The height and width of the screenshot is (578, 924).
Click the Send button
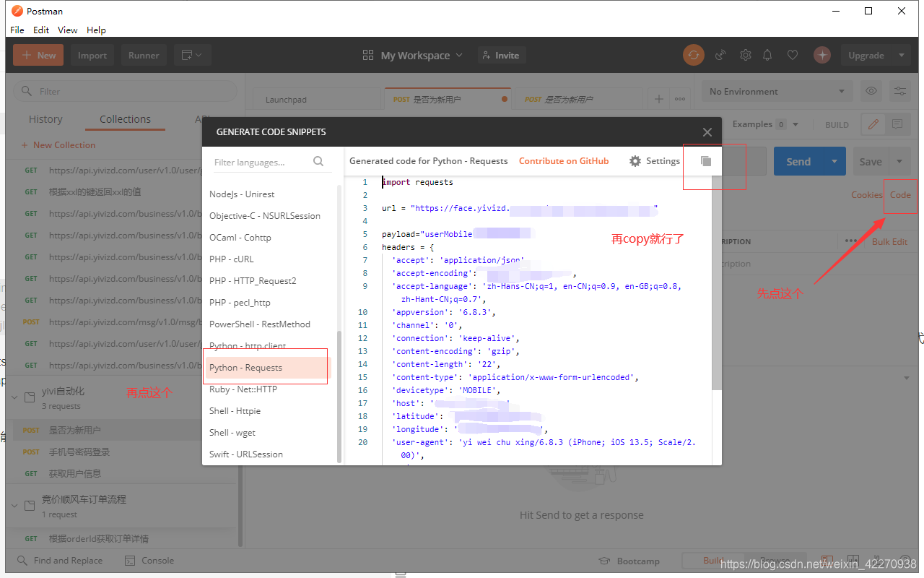[x=798, y=162]
